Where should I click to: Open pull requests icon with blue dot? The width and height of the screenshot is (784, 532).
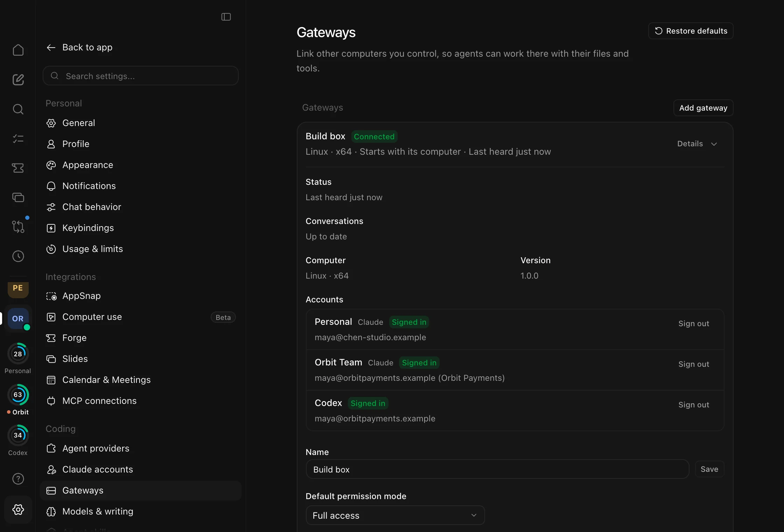pos(18,227)
